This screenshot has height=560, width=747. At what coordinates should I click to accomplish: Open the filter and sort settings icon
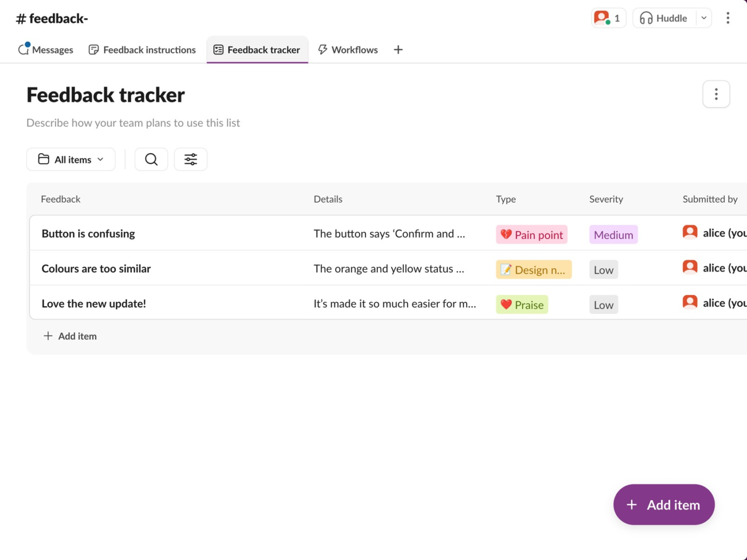click(190, 159)
